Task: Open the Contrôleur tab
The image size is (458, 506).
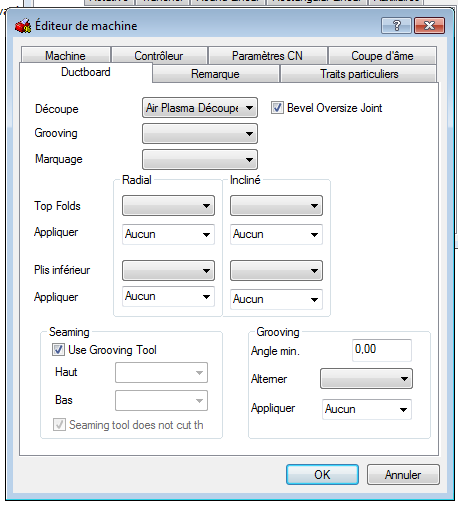Action: (159, 55)
